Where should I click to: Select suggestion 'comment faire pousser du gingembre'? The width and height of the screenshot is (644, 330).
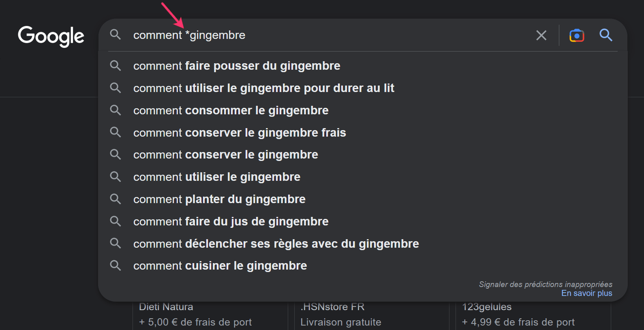click(237, 66)
